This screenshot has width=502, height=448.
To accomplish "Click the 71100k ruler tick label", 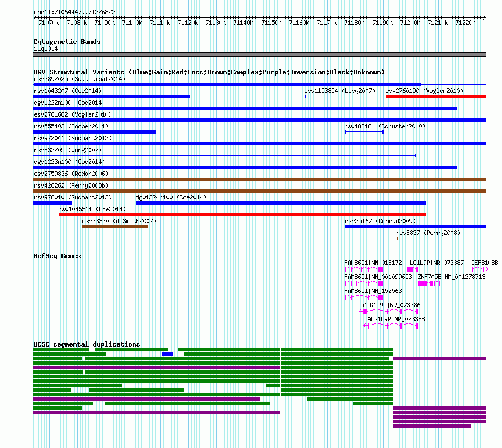I will [132, 23].
